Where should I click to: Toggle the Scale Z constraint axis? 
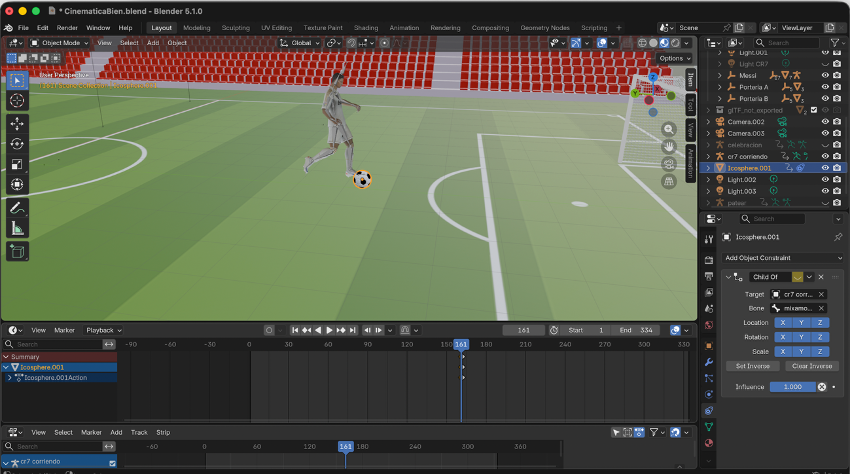[820, 351]
